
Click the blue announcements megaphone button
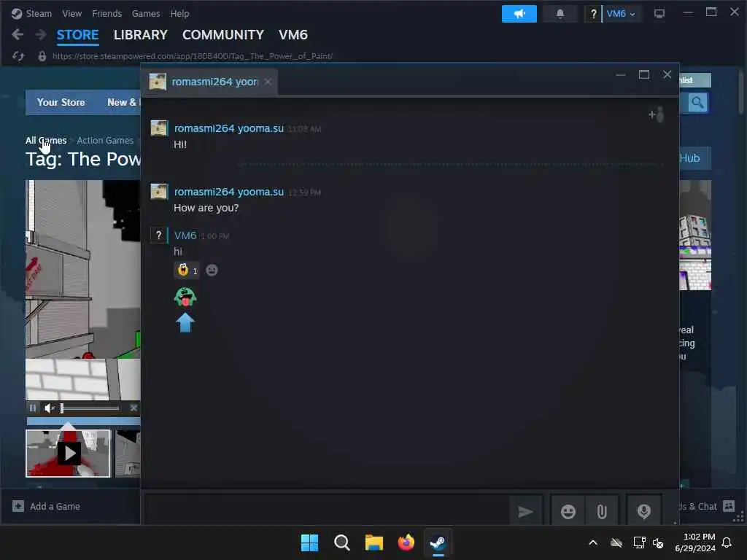tap(519, 14)
